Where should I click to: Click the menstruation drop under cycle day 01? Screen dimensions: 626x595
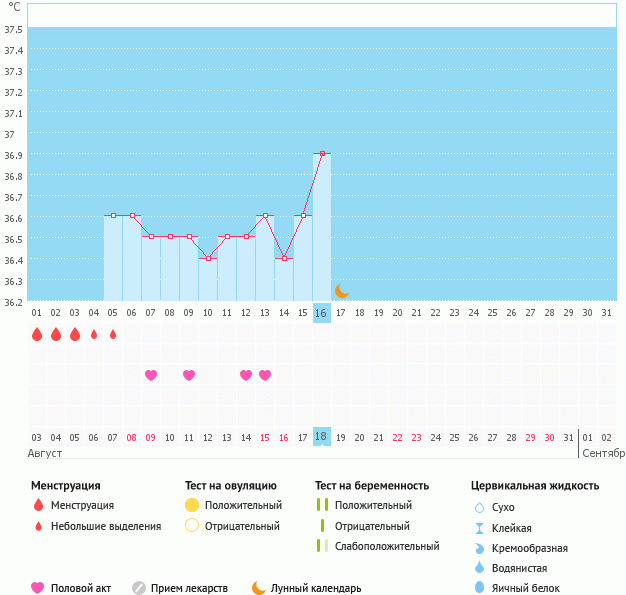tap(37, 335)
